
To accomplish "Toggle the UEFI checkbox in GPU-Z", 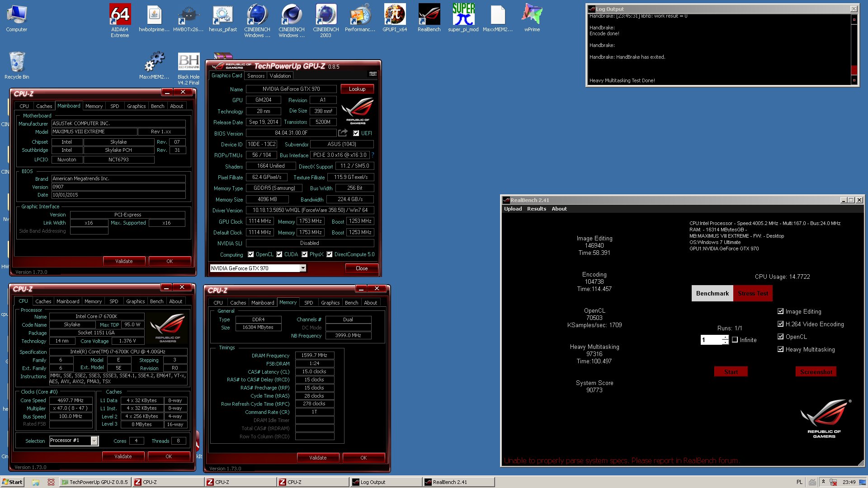I will tap(356, 133).
